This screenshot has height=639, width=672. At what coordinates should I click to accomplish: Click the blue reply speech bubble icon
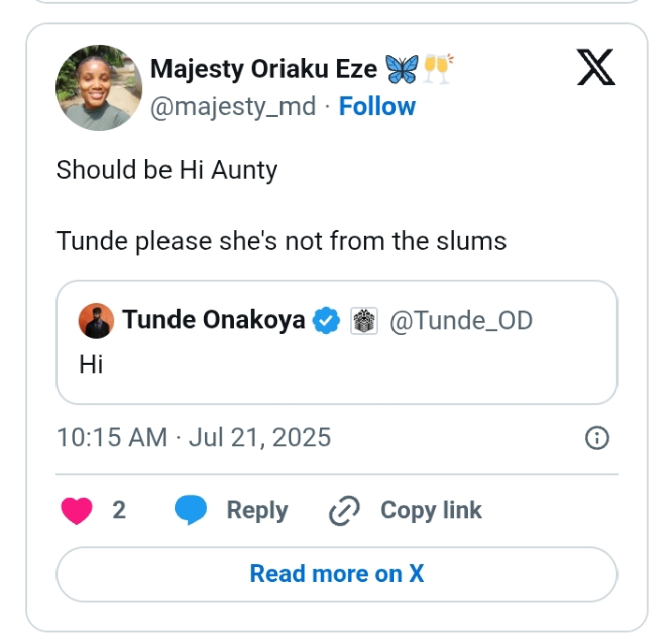point(191,511)
